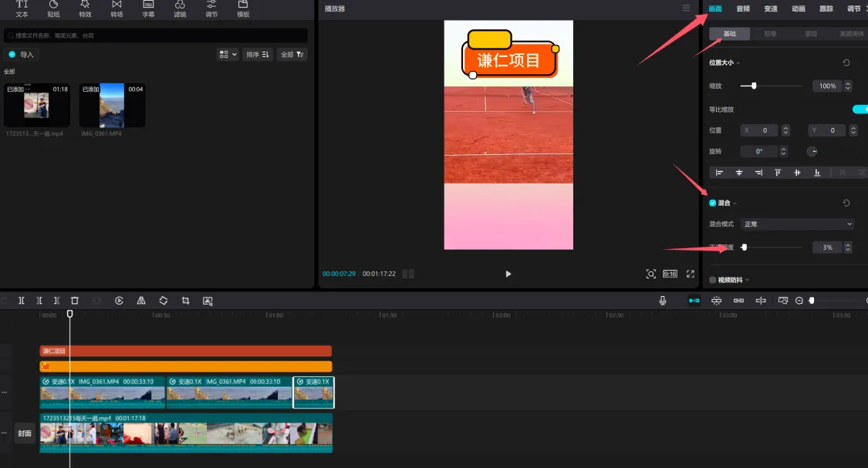Enter fullscreen preview in player

point(691,274)
